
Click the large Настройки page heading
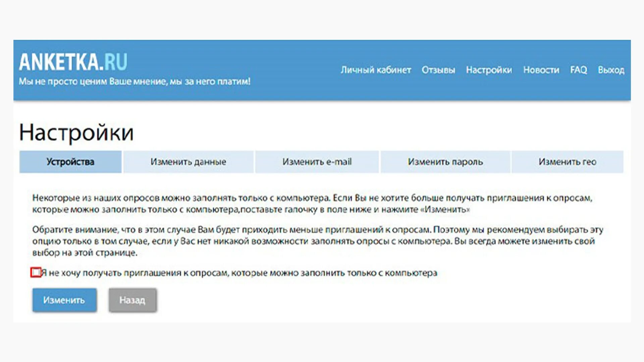coord(76,132)
